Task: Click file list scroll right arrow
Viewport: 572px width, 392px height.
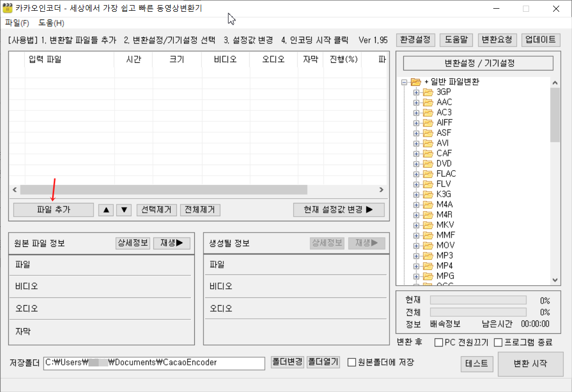Action: 381,190
